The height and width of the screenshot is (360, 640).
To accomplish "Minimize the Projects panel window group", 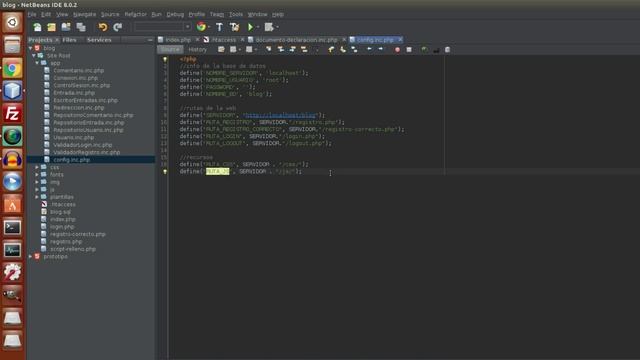I will tap(150, 40).
